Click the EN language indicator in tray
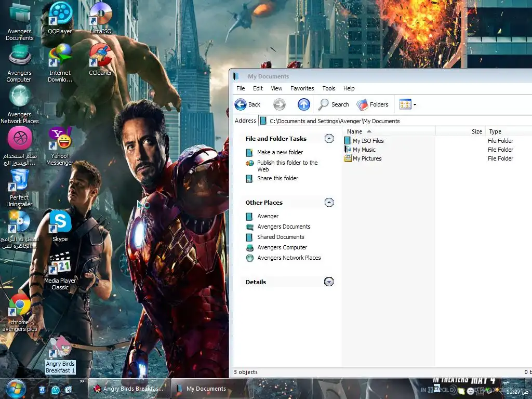The image size is (532, 399). (x=437, y=388)
